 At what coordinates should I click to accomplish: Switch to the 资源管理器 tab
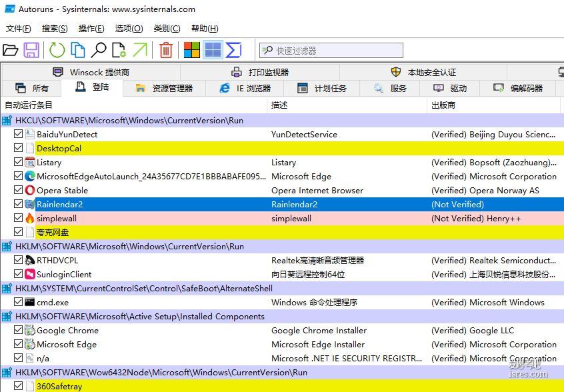[165, 88]
